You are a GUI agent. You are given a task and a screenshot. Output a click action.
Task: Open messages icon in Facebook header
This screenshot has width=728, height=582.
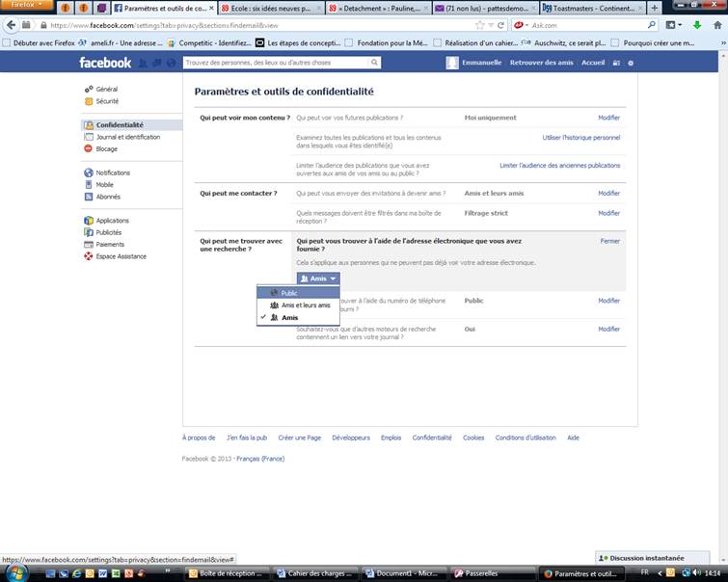pyautogui.click(x=157, y=63)
